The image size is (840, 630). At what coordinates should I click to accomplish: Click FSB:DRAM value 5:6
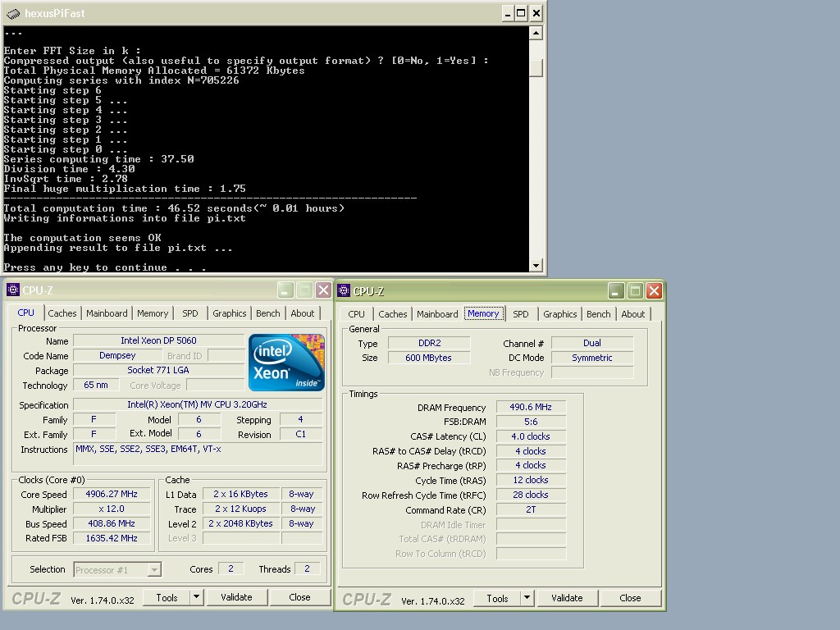pos(531,422)
